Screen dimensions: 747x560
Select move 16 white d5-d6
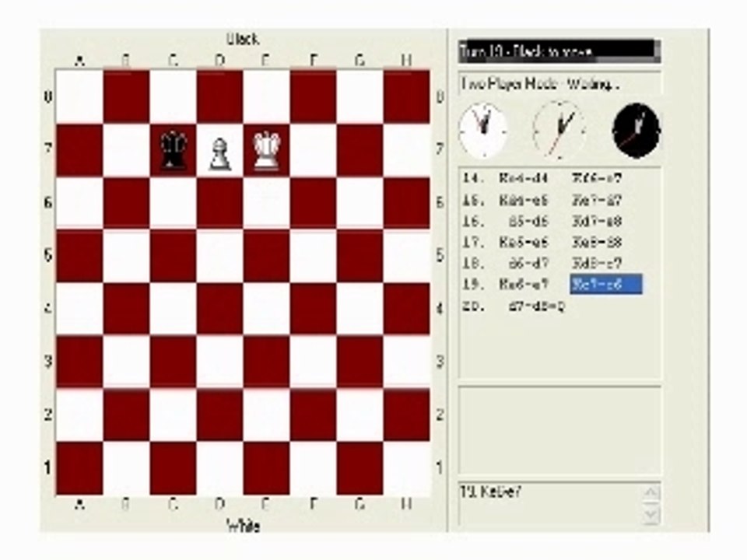click(528, 222)
